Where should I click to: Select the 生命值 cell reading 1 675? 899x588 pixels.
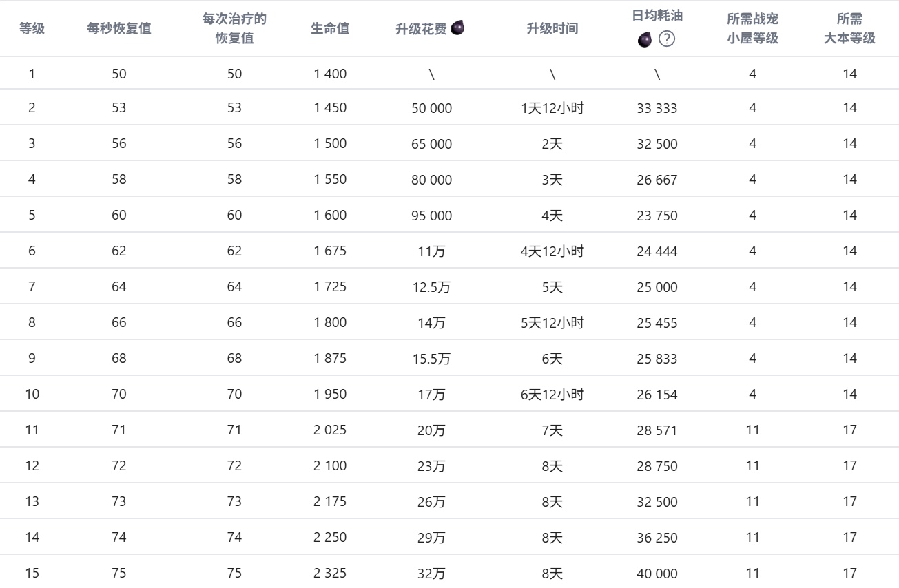tap(330, 251)
